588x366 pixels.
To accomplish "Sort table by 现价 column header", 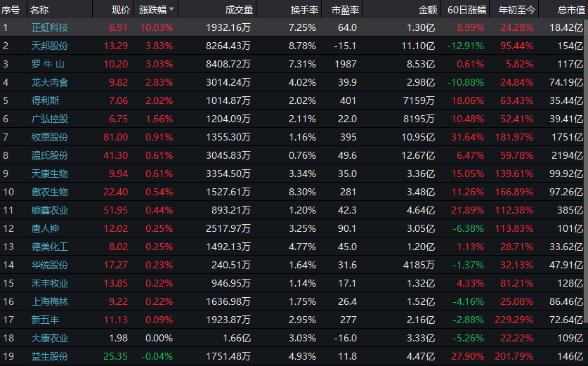I will [121, 10].
